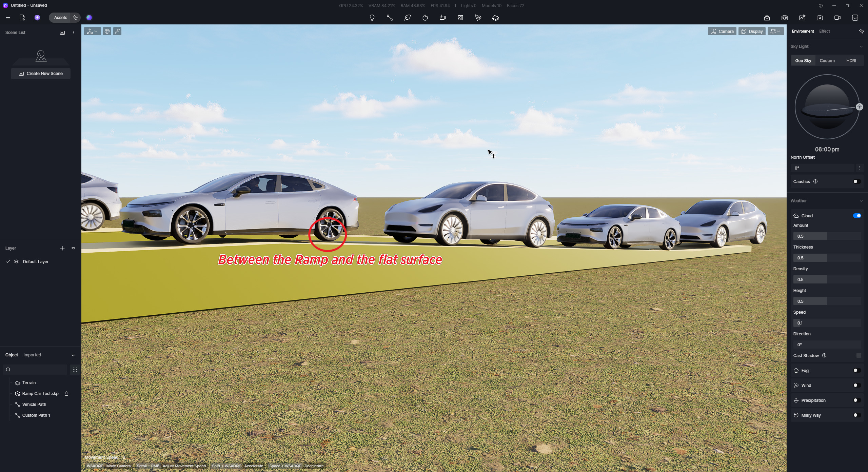868x472 pixels.
Task: Switch to the Effect tab
Action: 824,31
